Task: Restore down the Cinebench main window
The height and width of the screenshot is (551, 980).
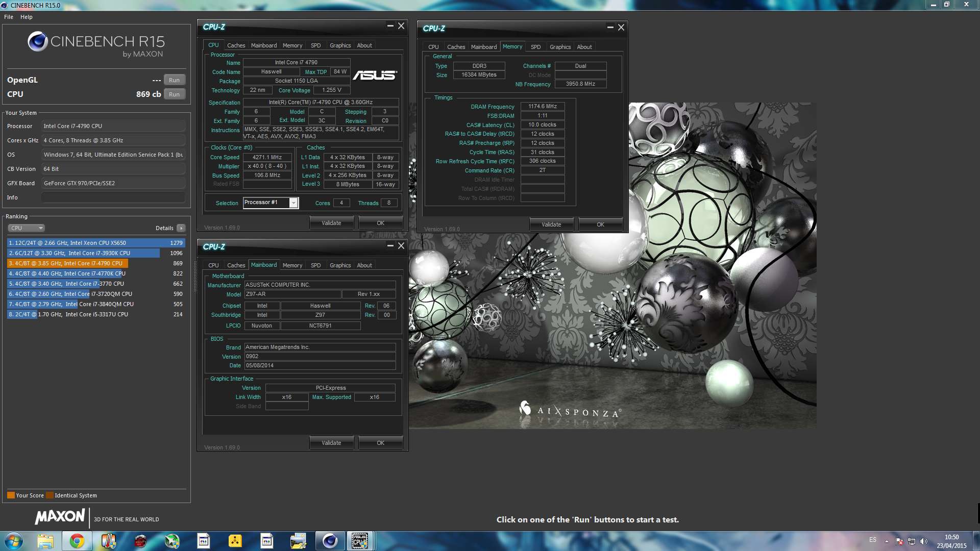Action: tap(947, 5)
